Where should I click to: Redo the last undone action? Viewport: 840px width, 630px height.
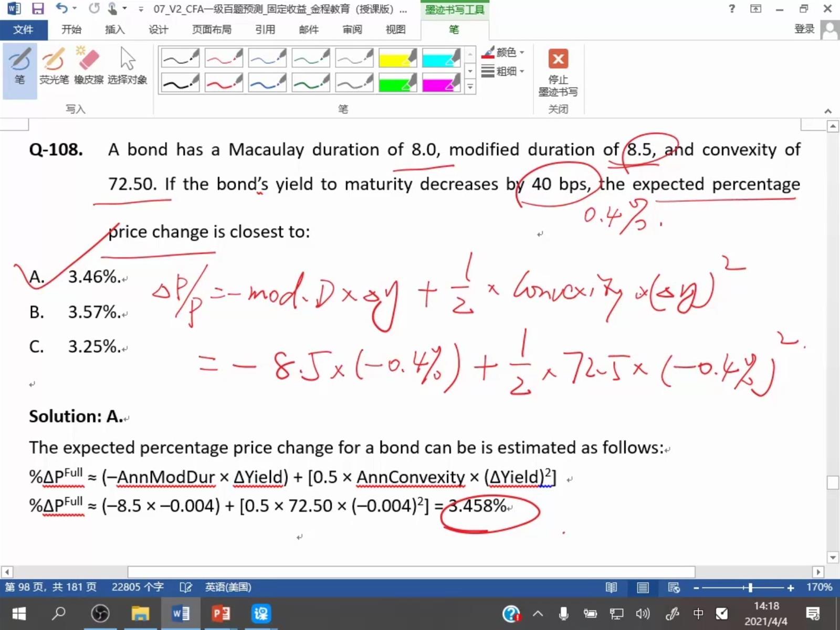pyautogui.click(x=94, y=8)
